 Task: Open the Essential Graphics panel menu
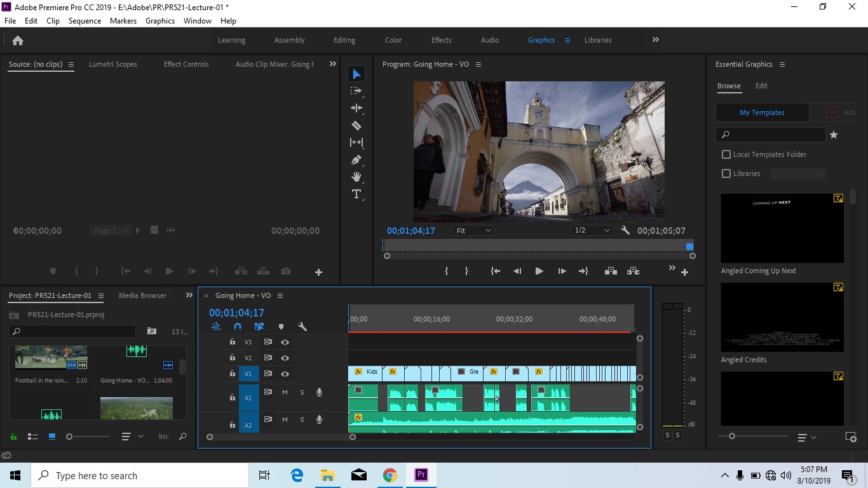782,64
